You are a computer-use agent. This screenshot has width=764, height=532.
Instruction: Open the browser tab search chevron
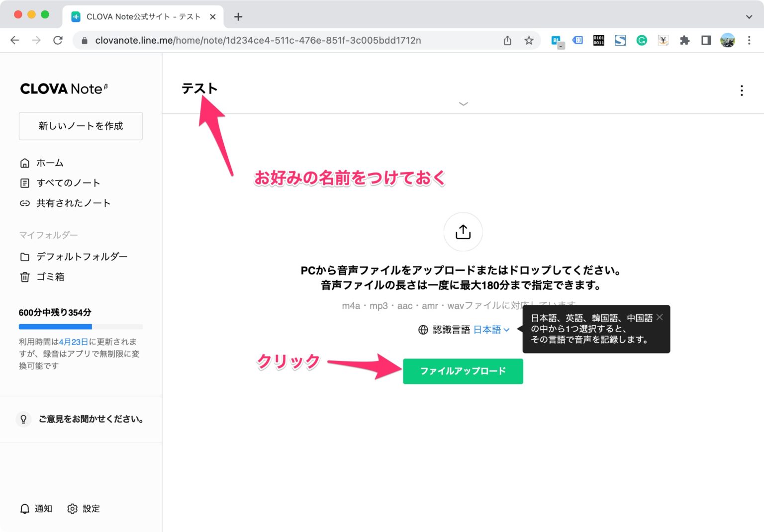(x=748, y=16)
